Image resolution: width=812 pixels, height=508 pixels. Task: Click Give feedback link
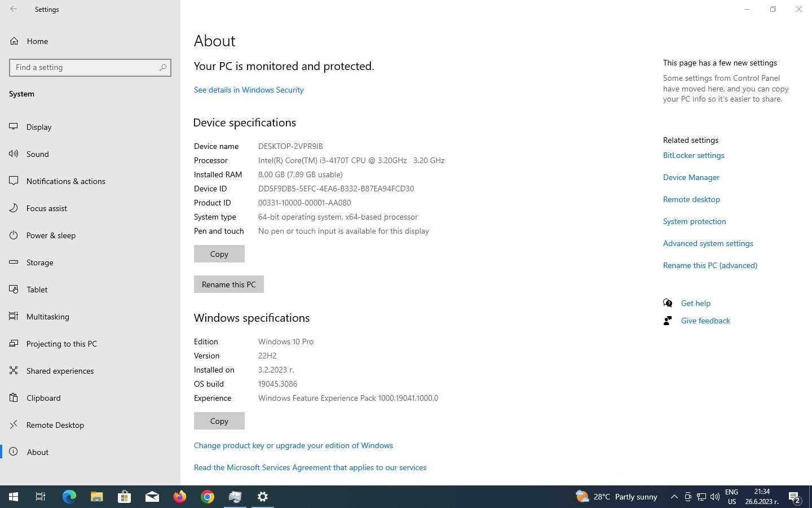[705, 321]
